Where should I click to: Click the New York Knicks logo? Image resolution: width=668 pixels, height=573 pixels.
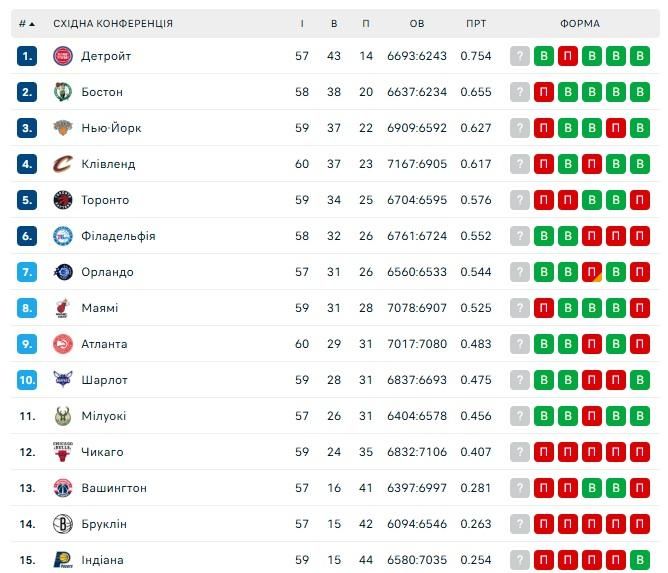(63, 128)
